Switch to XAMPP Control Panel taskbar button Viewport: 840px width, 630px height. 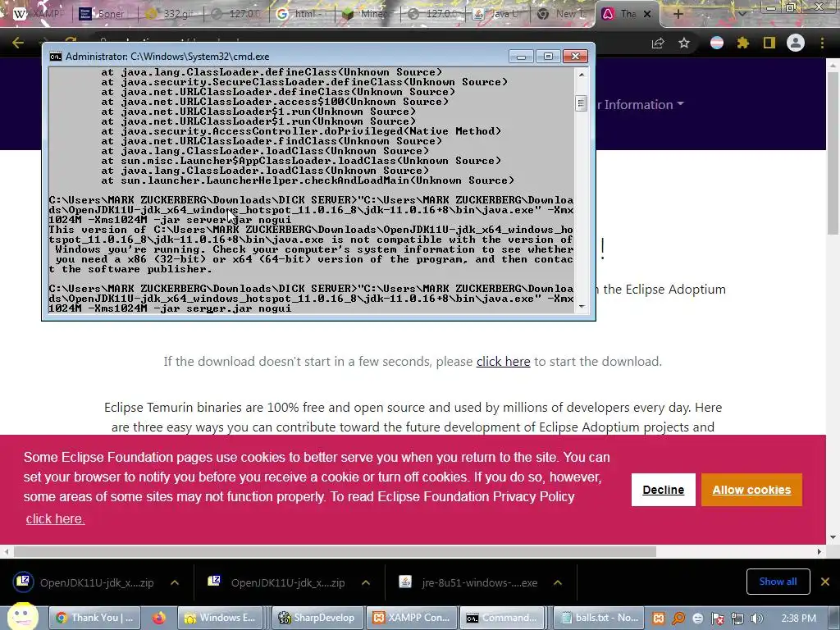(x=412, y=618)
